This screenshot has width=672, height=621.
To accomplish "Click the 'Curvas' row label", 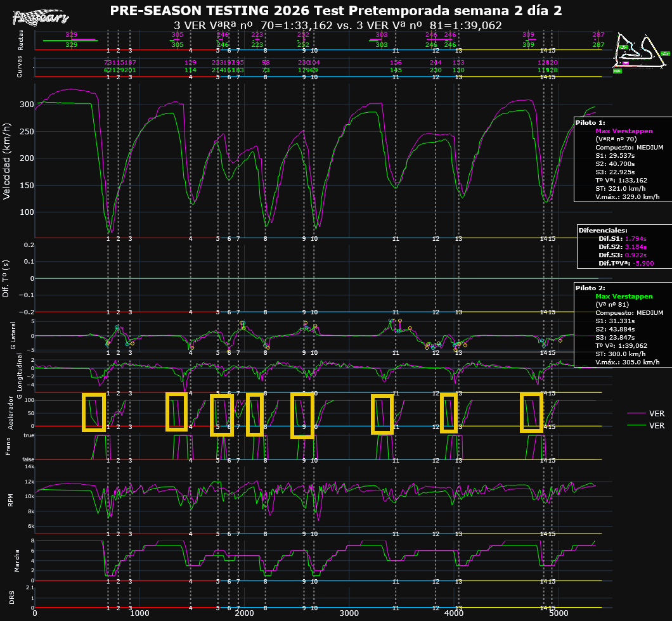I will coord(19,67).
